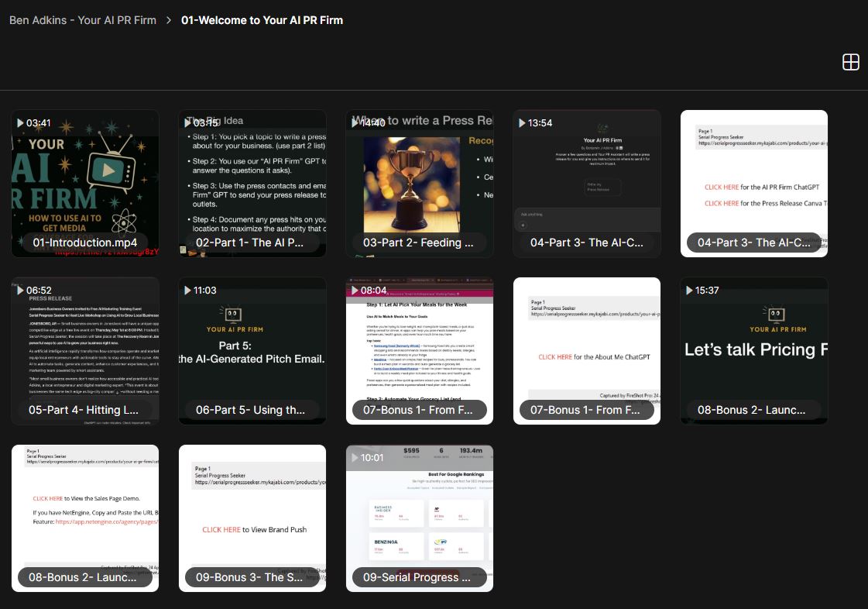Play the 05-Part 4 Hitting press release video
The width and height of the screenshot is (868, 609).
tap(20, 290)
